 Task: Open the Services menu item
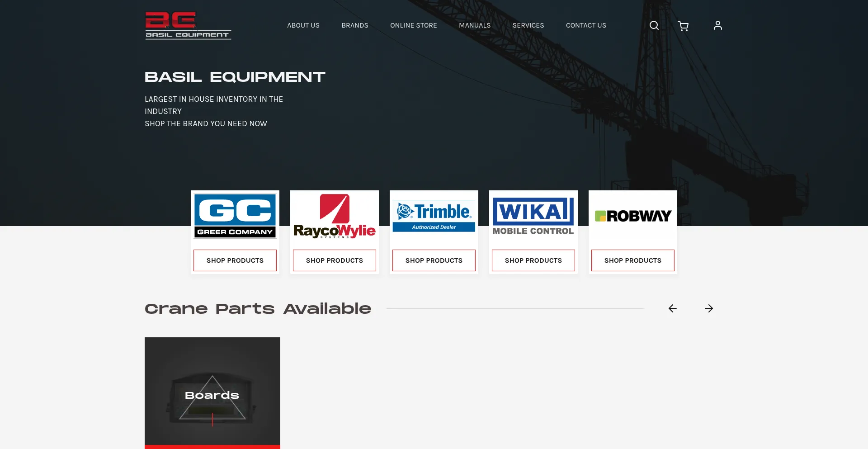528,25
